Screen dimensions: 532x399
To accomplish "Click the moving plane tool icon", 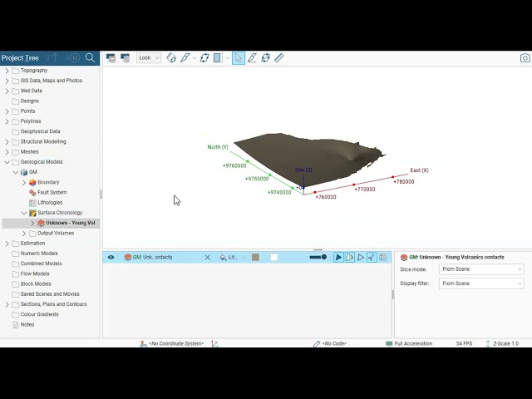I will [x=204, y=58].
